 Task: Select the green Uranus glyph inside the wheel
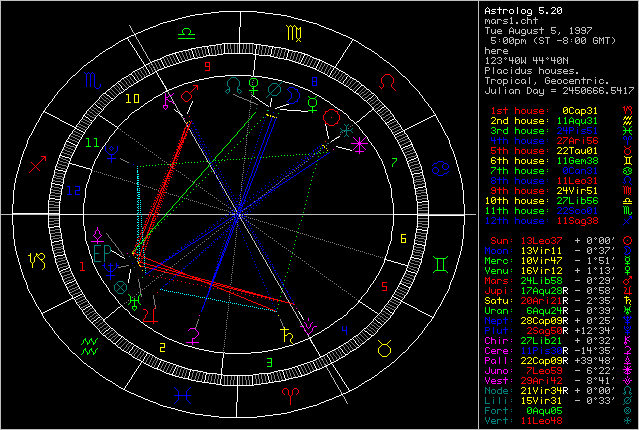[x=134, y=302]
